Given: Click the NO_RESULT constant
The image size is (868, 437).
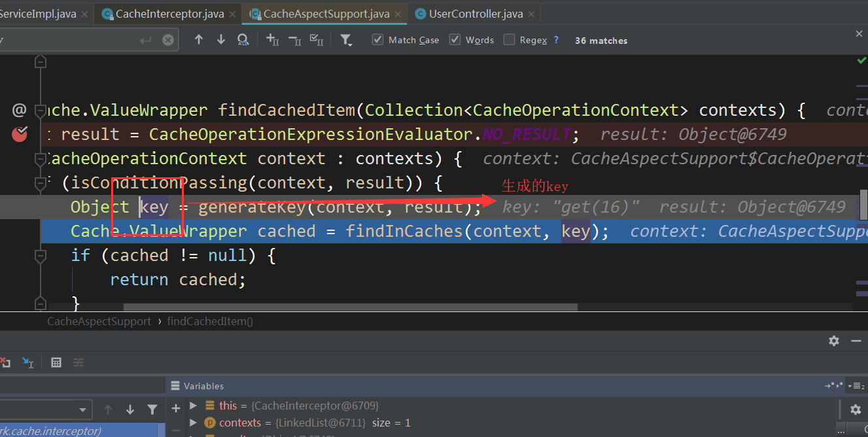Looking at the screenshot, I should click(527, 134).
